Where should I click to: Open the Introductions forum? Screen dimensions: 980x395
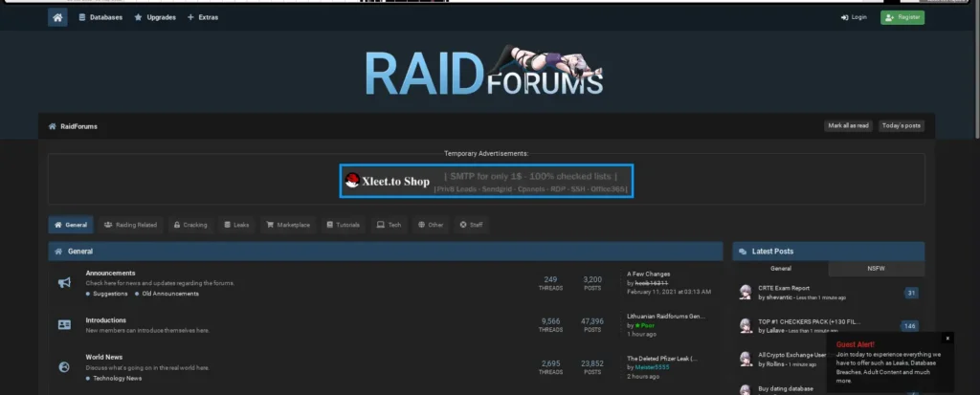tap(105, 320)
